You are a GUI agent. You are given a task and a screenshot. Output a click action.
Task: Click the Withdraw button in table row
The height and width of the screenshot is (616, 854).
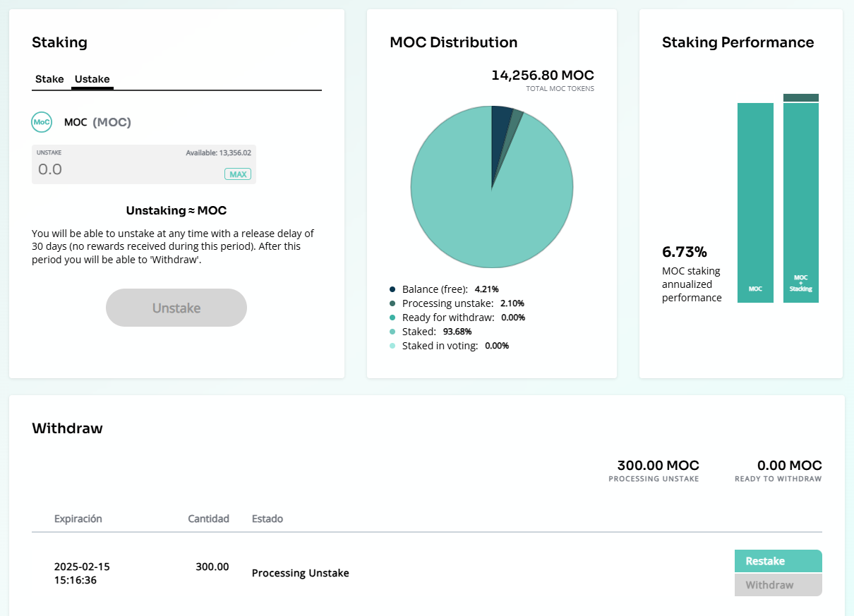tap(778, 585)
